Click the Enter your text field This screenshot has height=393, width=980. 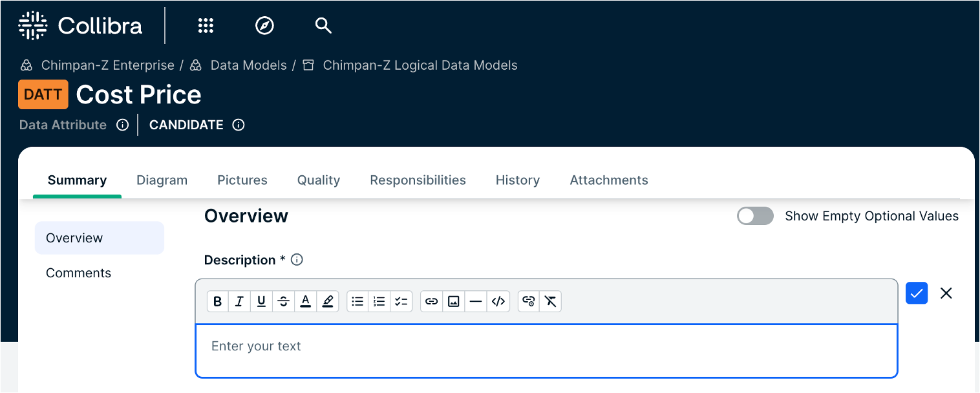(x=546, y=350)
